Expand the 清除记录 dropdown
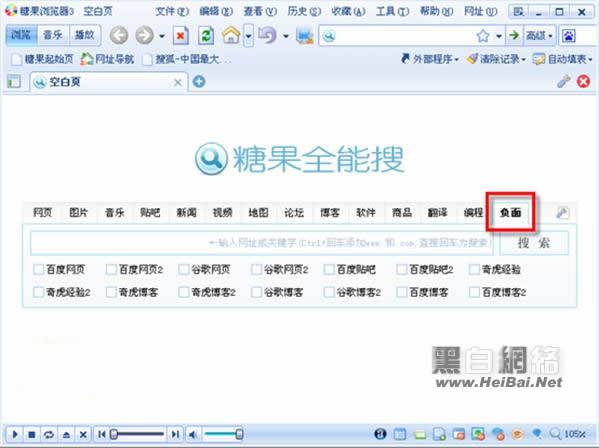Viewport: 599px width, 448px height. coord(496,59)
